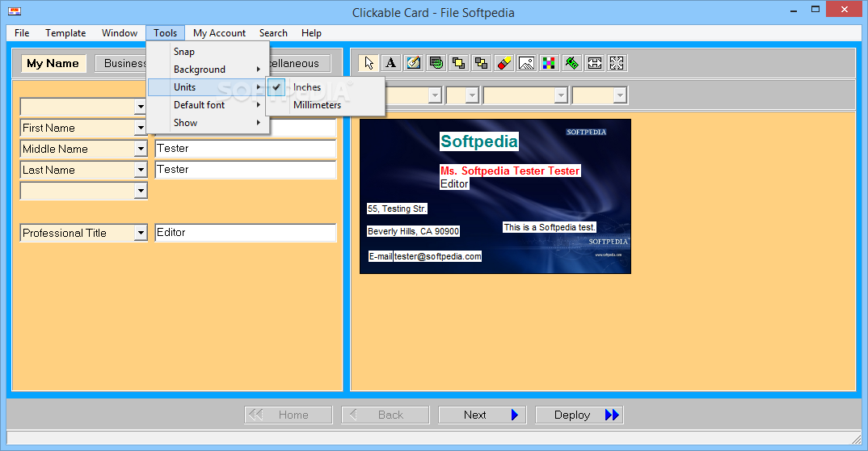Select the 'E-mail' label on the card
Viewport: 868px width, 451px height.
pos(381,256)
